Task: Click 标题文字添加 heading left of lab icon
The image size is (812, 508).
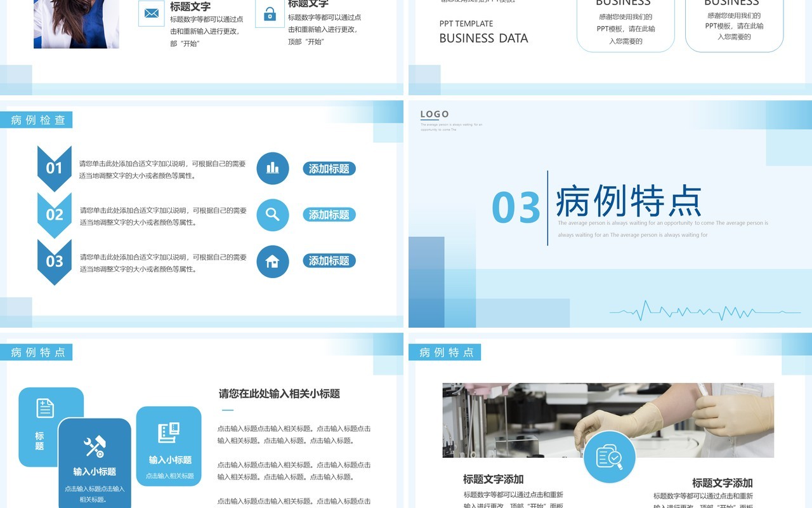Action: 494,479
